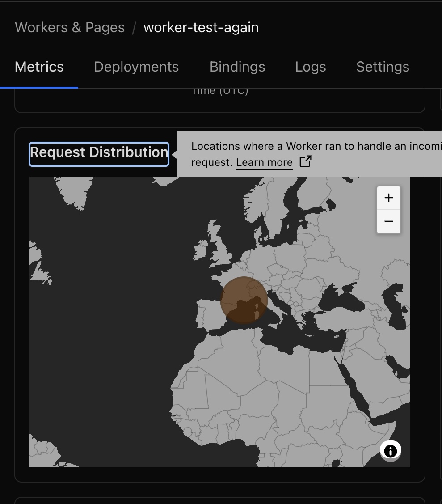
Task: Go to Workers & Pages breadcrumb
Action: click(x=70, y=27)
